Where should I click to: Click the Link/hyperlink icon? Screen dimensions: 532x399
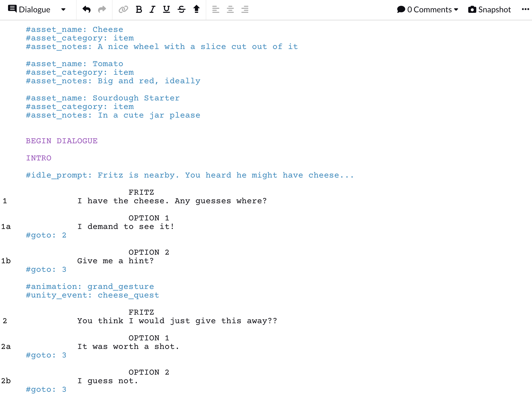pyautogui.click(x=123, y=9)
